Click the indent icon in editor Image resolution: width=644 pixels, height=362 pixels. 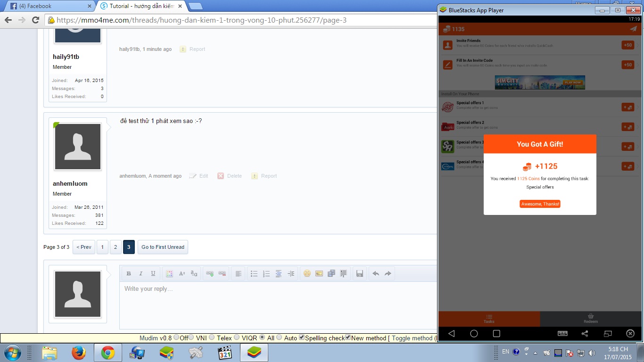pyautogui.click(x=291, y=274)
